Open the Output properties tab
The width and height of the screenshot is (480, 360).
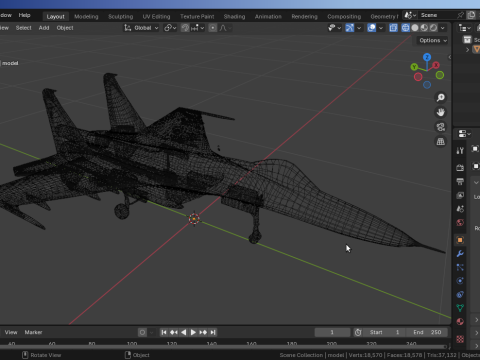click(460, 181)
